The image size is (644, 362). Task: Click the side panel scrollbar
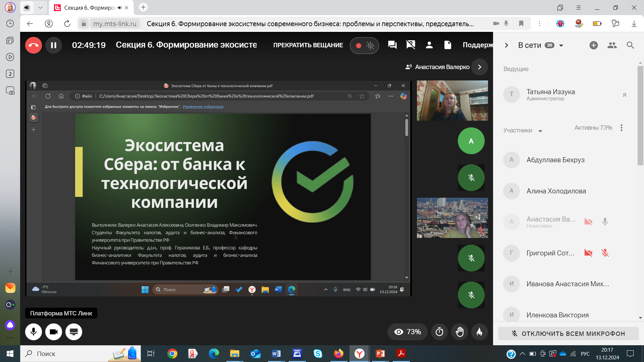(x=640, y=116)
